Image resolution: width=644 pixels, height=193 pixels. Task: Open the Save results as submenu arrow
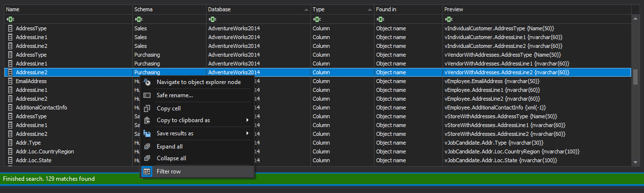248,133
